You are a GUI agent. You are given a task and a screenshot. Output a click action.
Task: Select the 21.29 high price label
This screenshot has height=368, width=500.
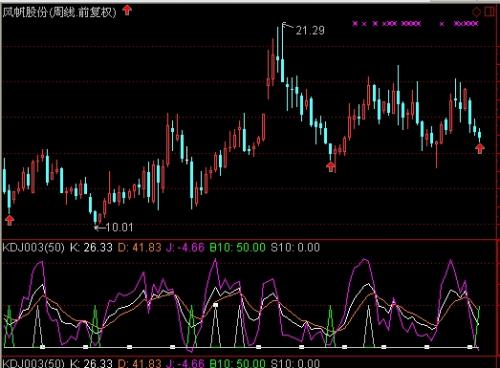point(310,31)
